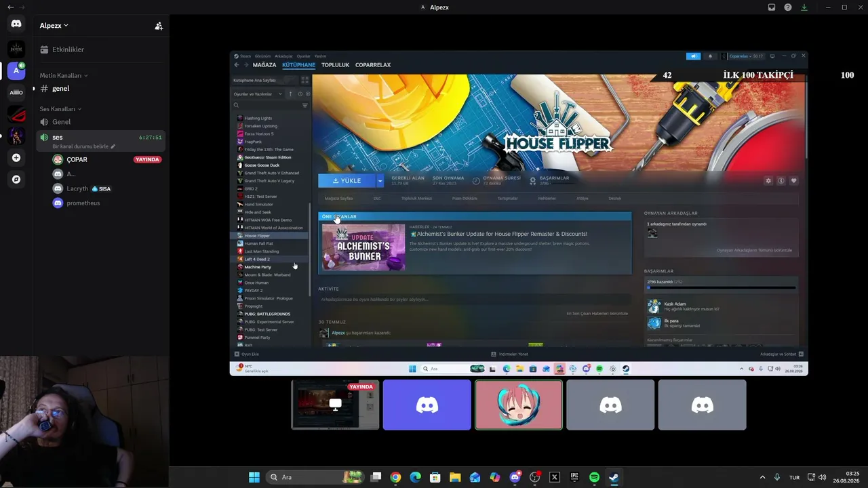Open the Steam notifications bell

coord(710,56)
